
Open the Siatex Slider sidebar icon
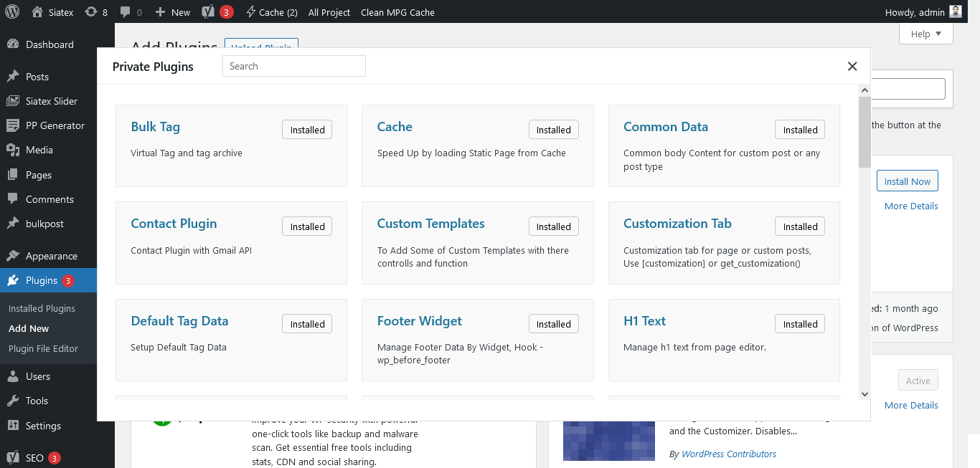(14, 100)
